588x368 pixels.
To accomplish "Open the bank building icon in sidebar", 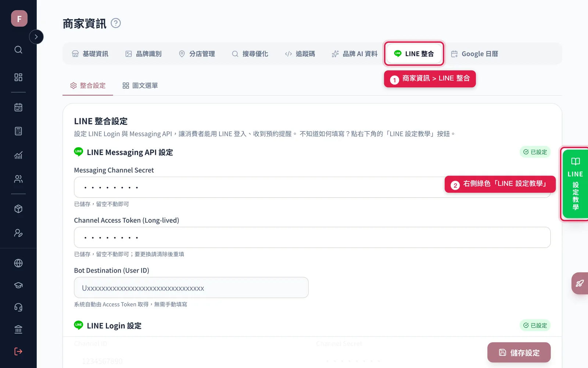I will coord(18,329).
